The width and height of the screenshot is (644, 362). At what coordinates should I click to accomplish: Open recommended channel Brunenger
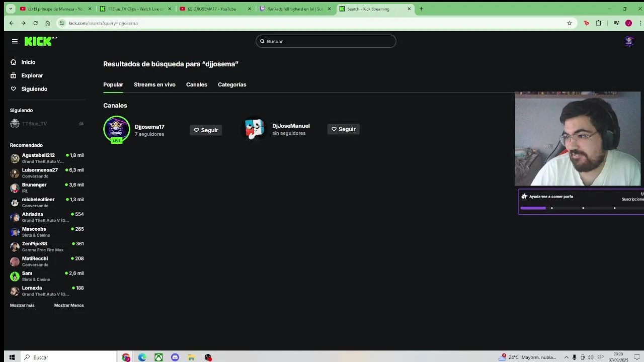(x=47, y=188)
